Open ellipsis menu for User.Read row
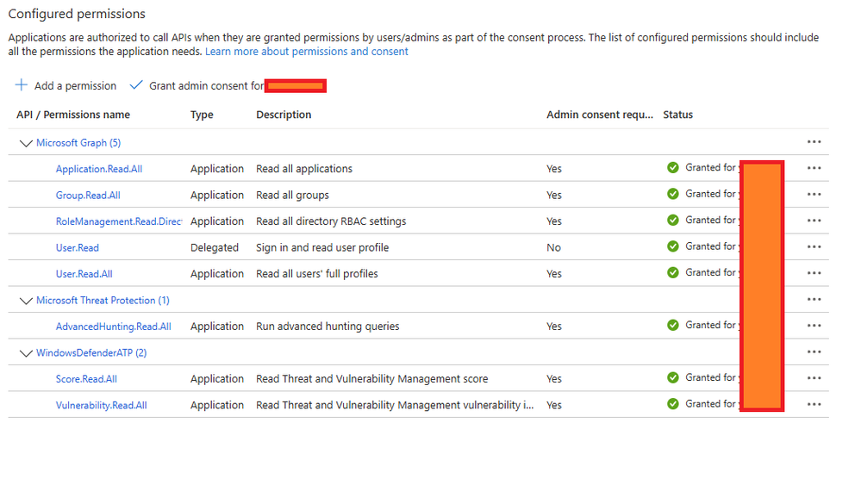Screen dimensions: 861x504 [814, 247]
